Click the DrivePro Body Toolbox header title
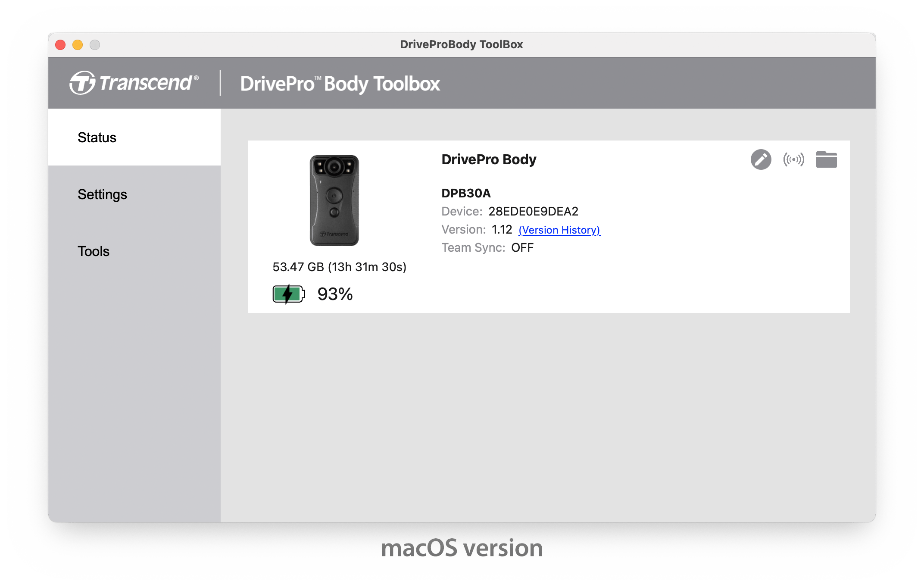The width and height of the screenshot is (924, 581). [x=340, y=84]
